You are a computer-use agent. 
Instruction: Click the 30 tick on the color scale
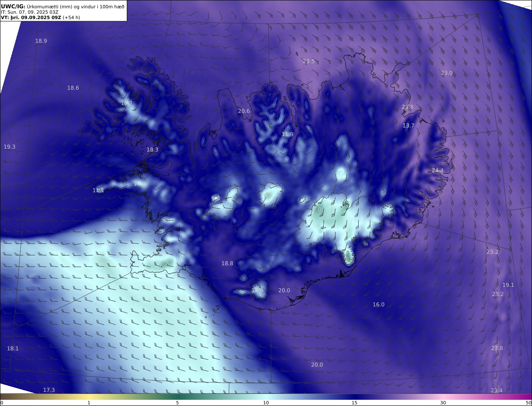[443, 403]
